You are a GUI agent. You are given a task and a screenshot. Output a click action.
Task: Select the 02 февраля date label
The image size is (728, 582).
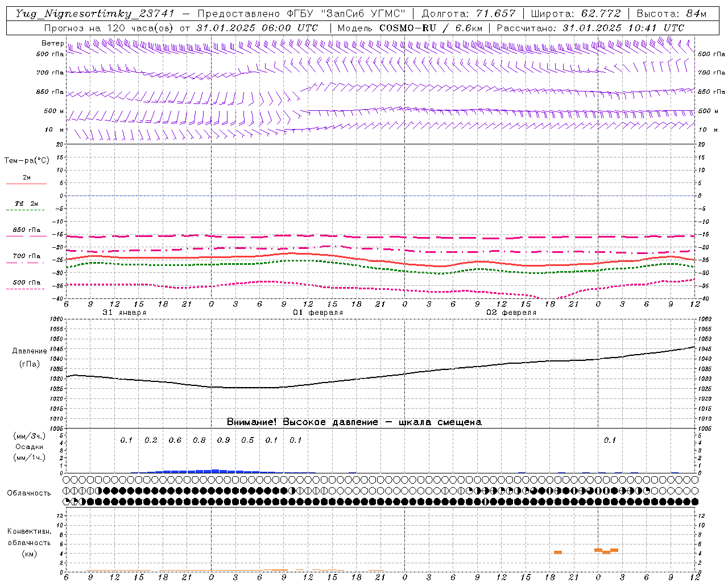click(x=511, y=313)
